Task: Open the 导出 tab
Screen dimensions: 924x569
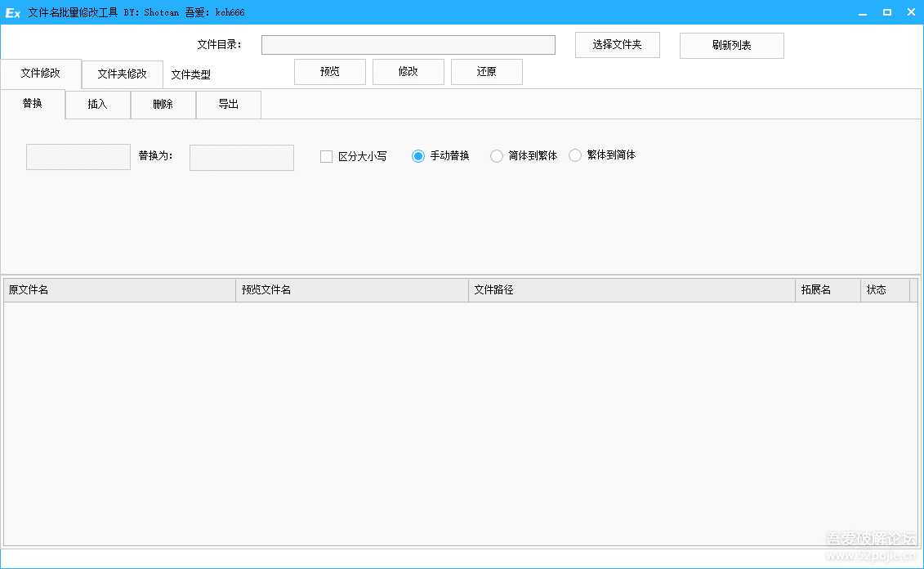Action: 228,104
